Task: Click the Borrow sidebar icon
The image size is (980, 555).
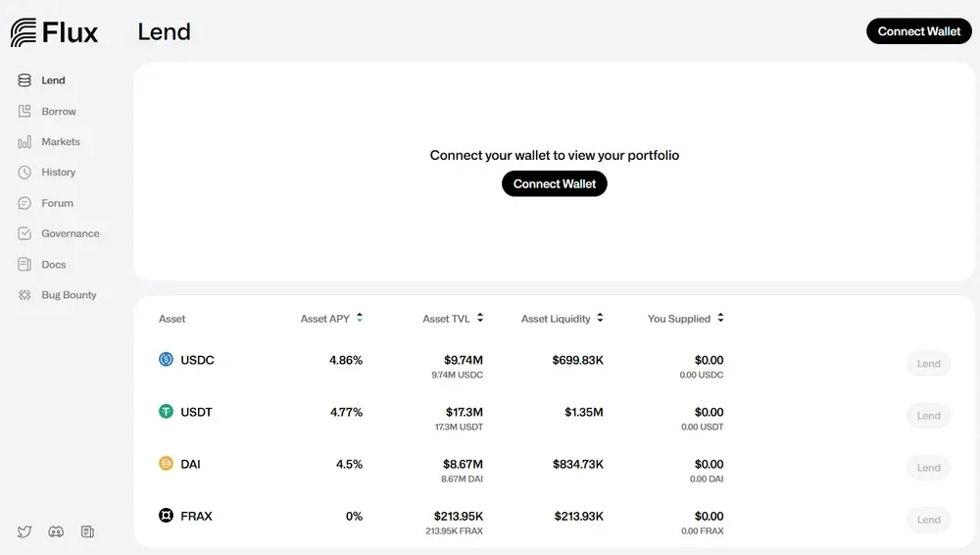Action: 24,111
